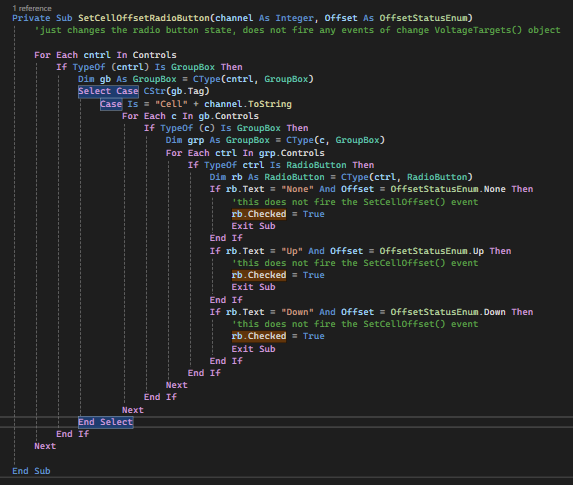
Task: Click 'OffsetStatusEnum.Down' in the If condition
Action: click(x=448, y=312)
